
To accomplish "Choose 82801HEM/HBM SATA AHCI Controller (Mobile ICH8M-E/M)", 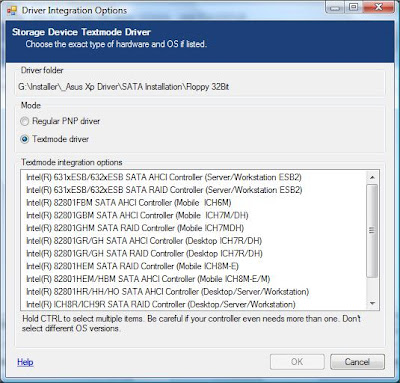I will pyautogui.click(x=193, y=279).
